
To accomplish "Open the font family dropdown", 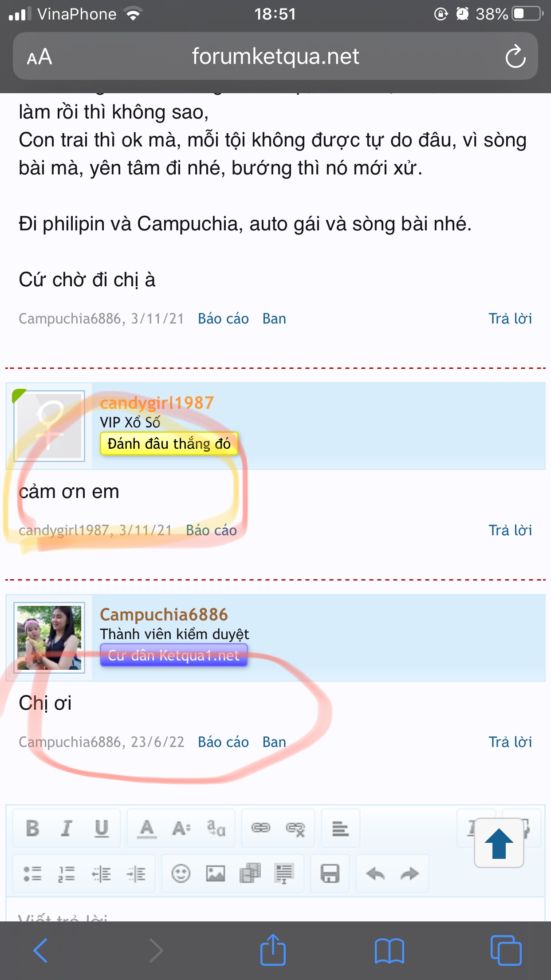I will pos(216,828).
